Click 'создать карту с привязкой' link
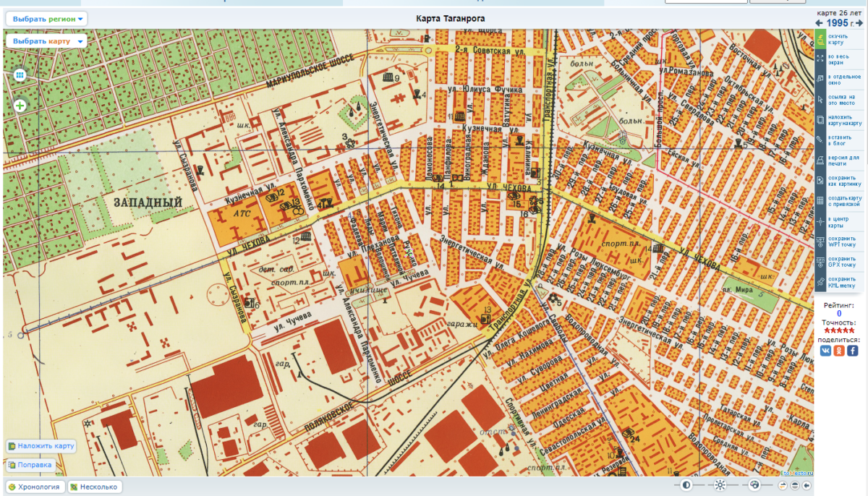The height and width of the screenshot is (496, 868). 845,201
